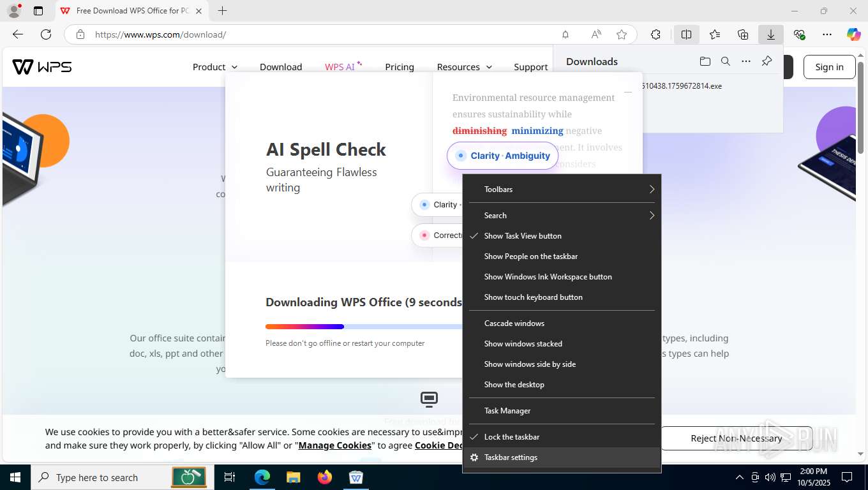The height and width of the screenshot is (490, 868).
Task: Open the Favorites list icon
Action: tap(715, 34)
